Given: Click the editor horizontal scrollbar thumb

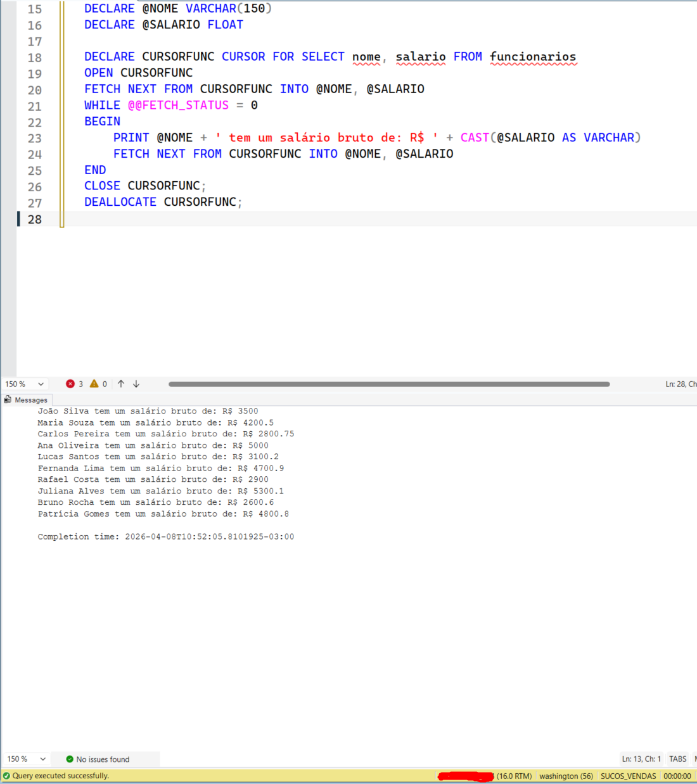Looking at the screenshot, I should [389, 384].
